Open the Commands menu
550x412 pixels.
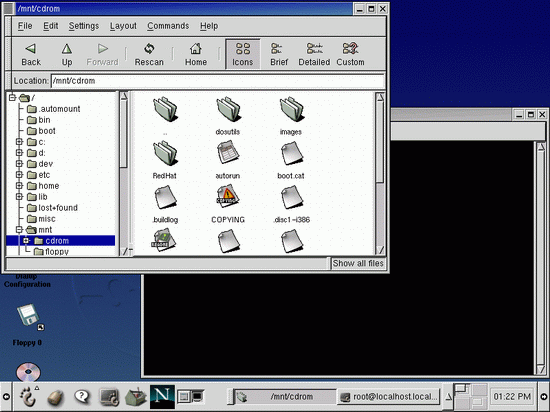pyautogui.click(x=168, y=26)
